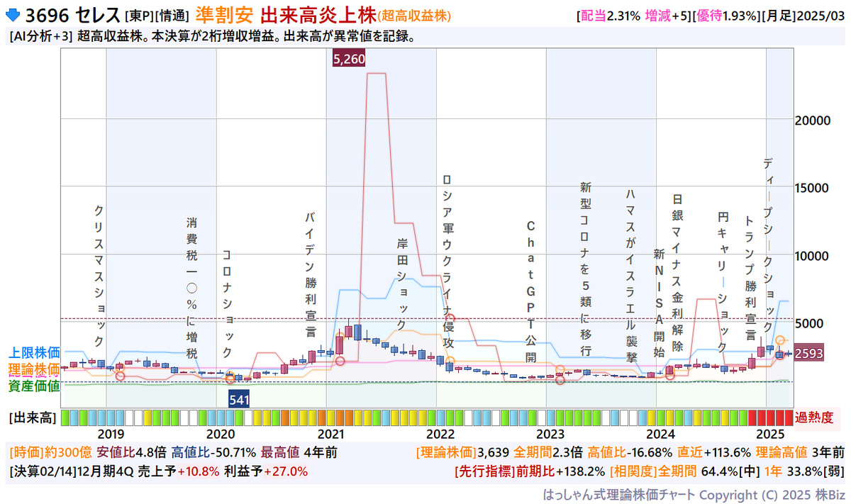
Task: Click the 5,260 high price marker
Action: point(348,60)
